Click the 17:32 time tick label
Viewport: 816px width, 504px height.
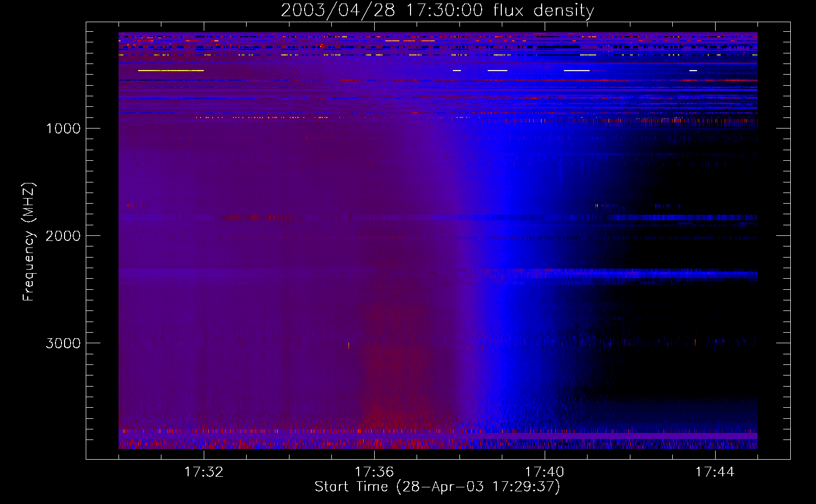204,472
